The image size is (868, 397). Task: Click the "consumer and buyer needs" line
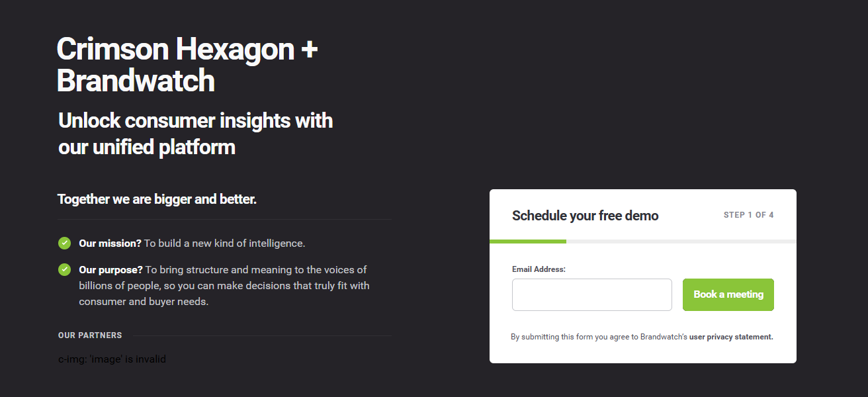[x=144, y=302]
